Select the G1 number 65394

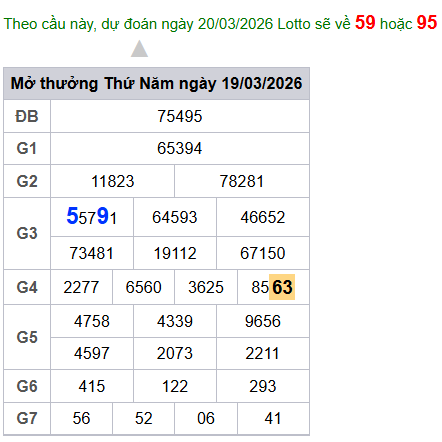(180, 149)
